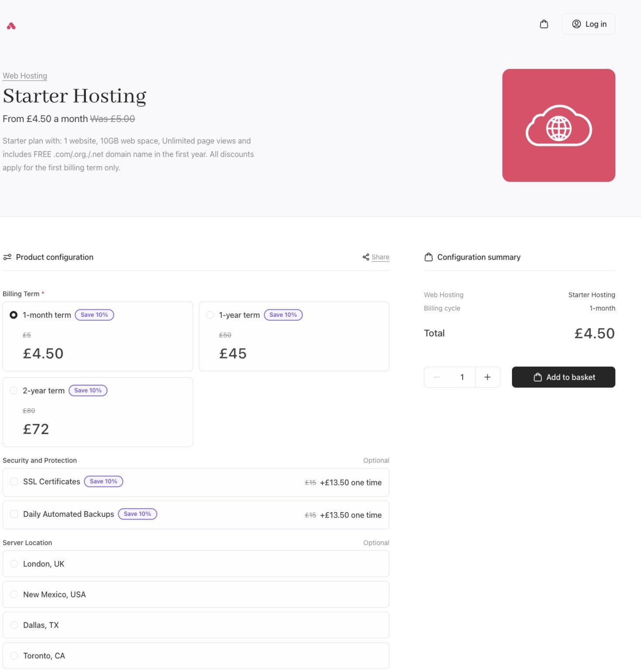Click the cloud hosting product image
The width and height of the screenshot is (641, 672).
click(x=559, y=126)
